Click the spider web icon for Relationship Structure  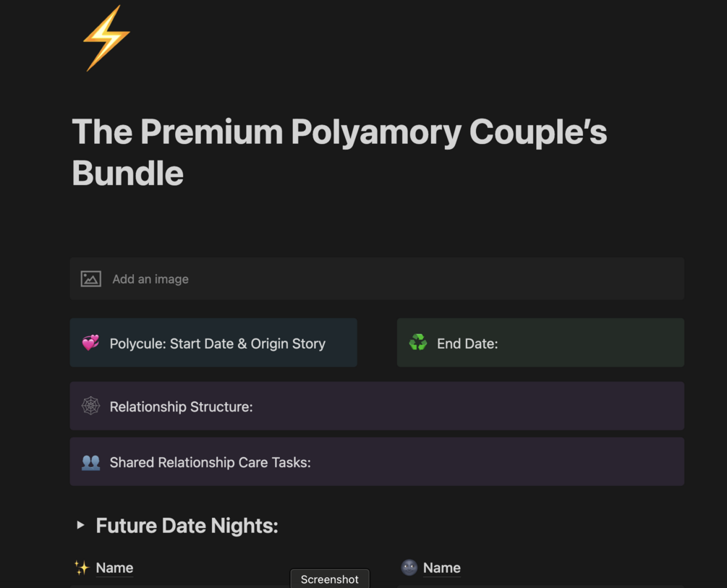(90, 406)
